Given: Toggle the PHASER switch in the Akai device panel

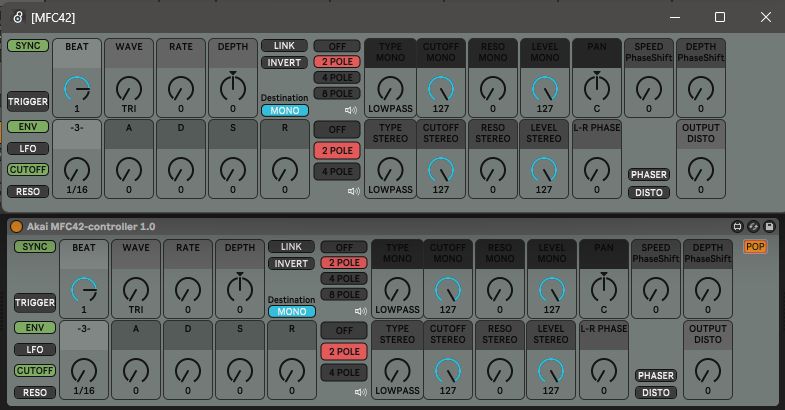Looking at the screenshot, I should click(x=656, y=375).
